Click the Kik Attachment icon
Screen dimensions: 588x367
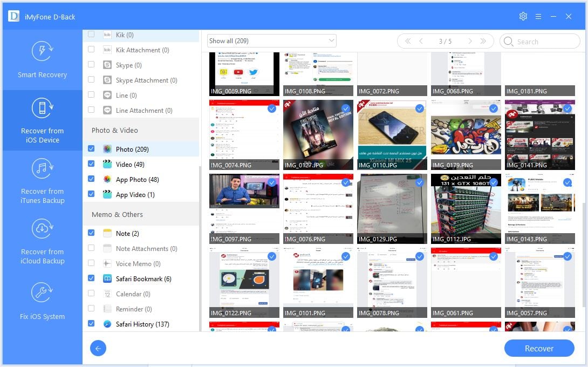pos(107,50)
